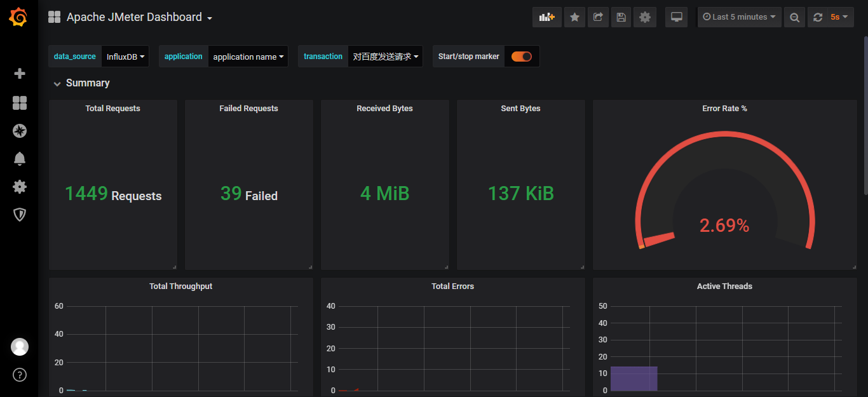Image resolution: width=868 pixels, height=397 pixels.
Task: Star this dashboard as favorite
Action: pos(574,17)
